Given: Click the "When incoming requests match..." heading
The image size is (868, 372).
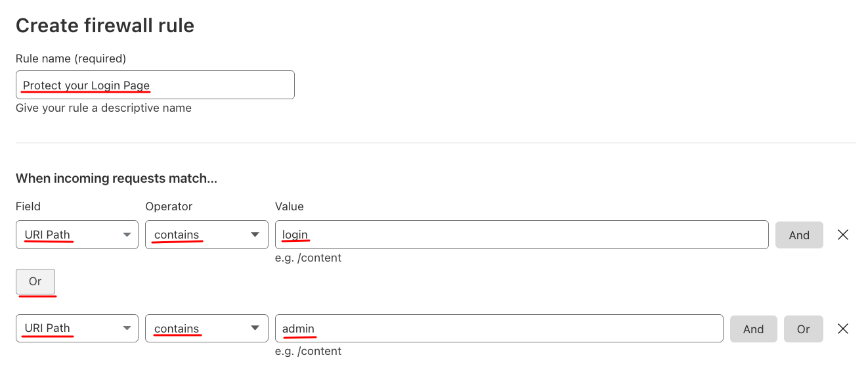Looking at the screenshot, I should 116,178.
